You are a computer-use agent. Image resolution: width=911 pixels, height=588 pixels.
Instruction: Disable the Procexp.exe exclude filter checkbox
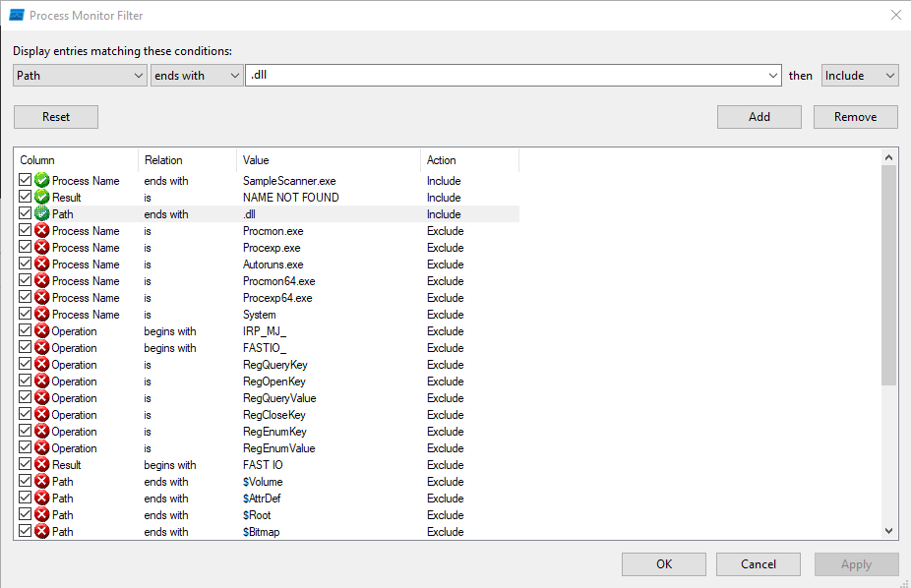pyautogui.click(x=25, y=248)
